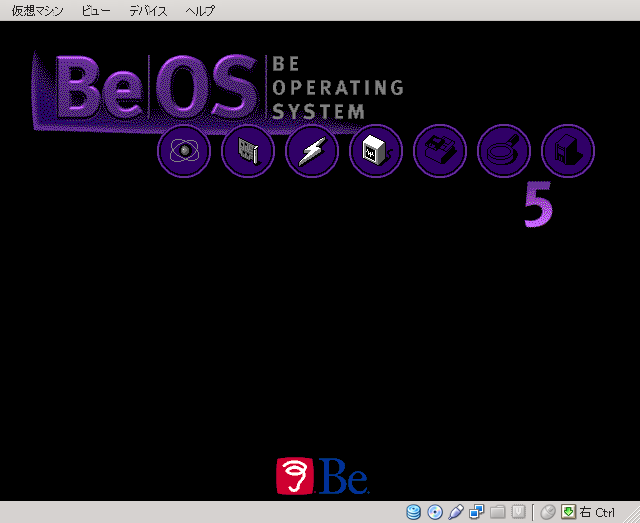Viewport: 640px width, 523px height.
Task: Open the 仮想マシン menu
Action: 38,11
